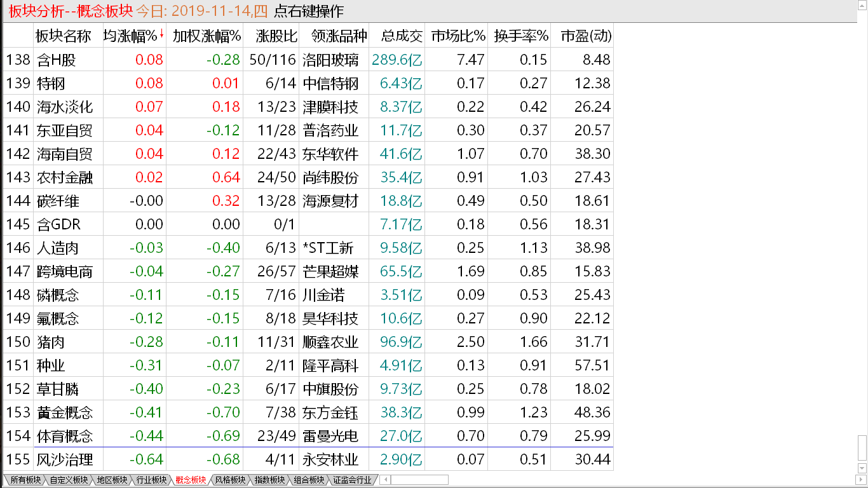The height and width of the screenshot is (488, 868).
Task: Click leading stock 顺鑫农业
Action: coord(331,342)
